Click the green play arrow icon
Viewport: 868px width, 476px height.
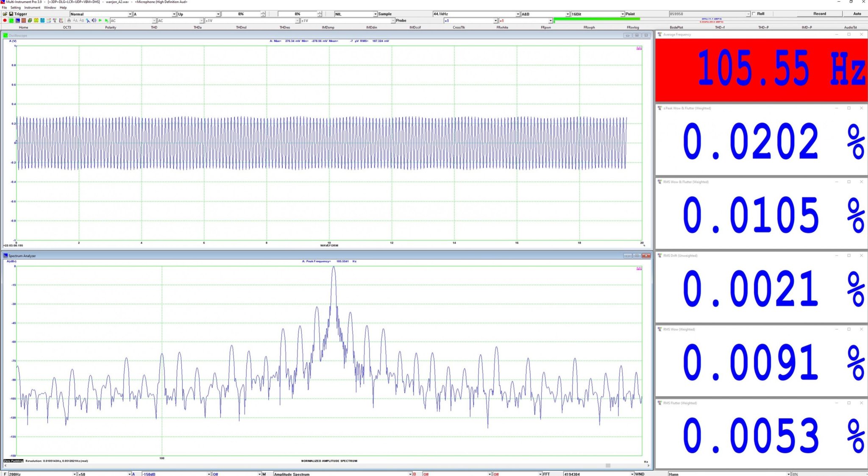click(100, 20)
